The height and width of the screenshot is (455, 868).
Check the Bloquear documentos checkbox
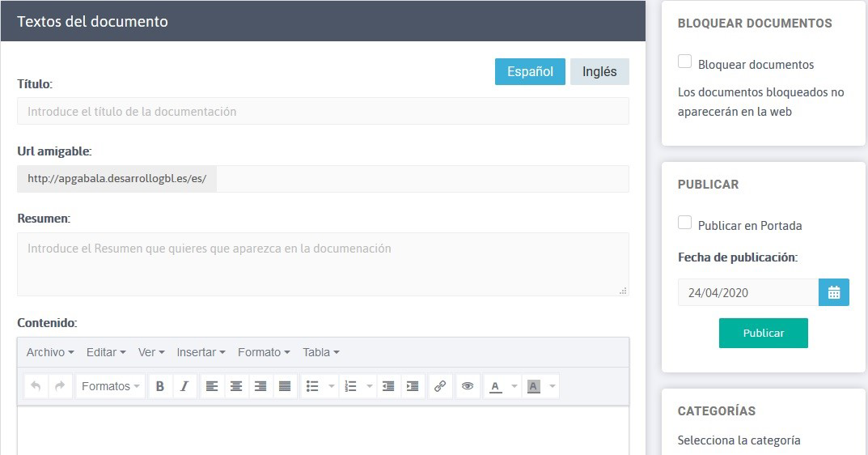click(x=684, y=61)
